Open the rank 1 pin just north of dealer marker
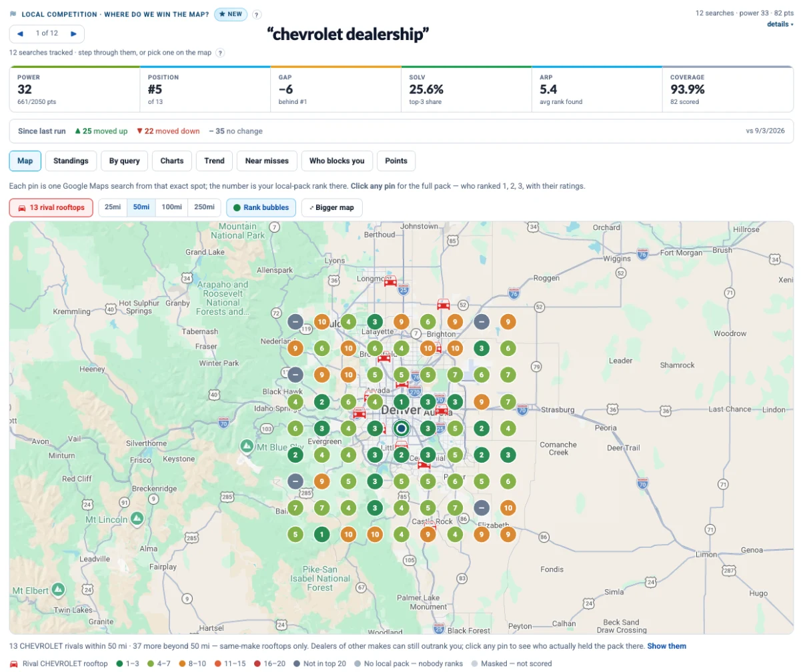Viewport: 803px width, 672px height. point(401,402)
